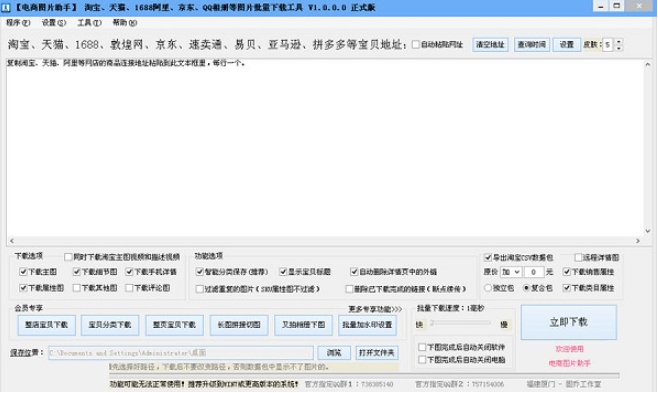This screenshot has height=393, width=658.
Task: Click the app icon in the title bar
Action: 6,8
